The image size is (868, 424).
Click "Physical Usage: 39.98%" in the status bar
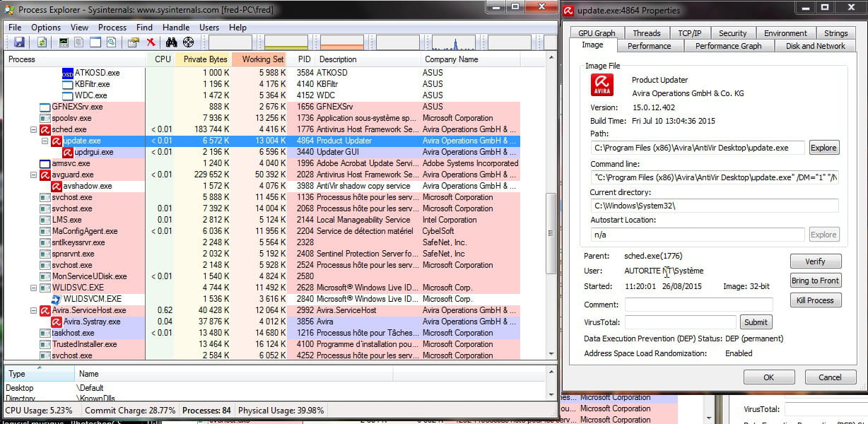[281, 411]
